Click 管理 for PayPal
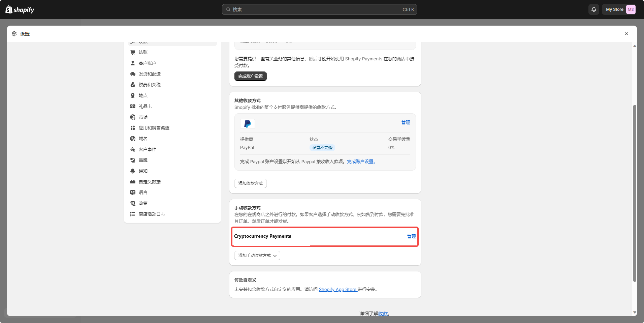 point(406,122)
